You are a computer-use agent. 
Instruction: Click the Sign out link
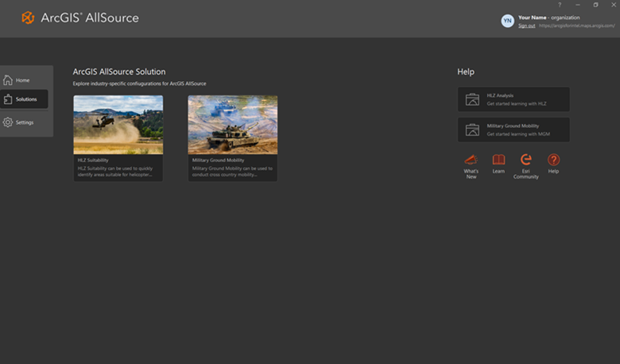click(527, 25)
